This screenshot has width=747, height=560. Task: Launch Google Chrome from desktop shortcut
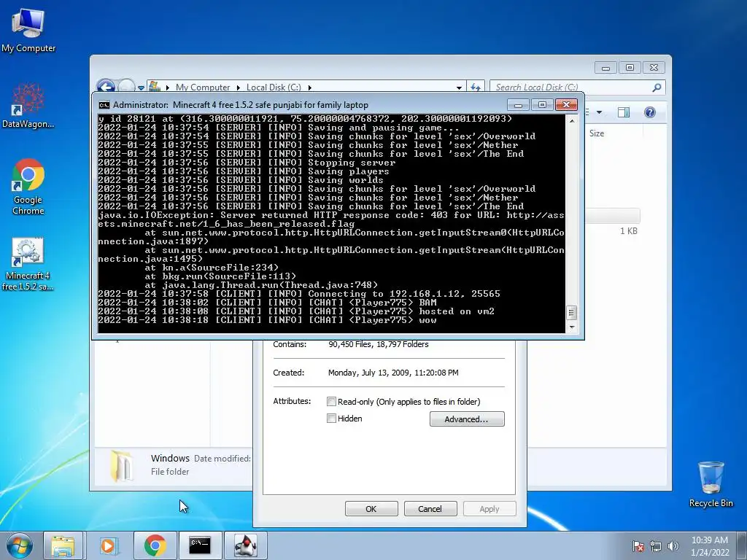point(28,187)
